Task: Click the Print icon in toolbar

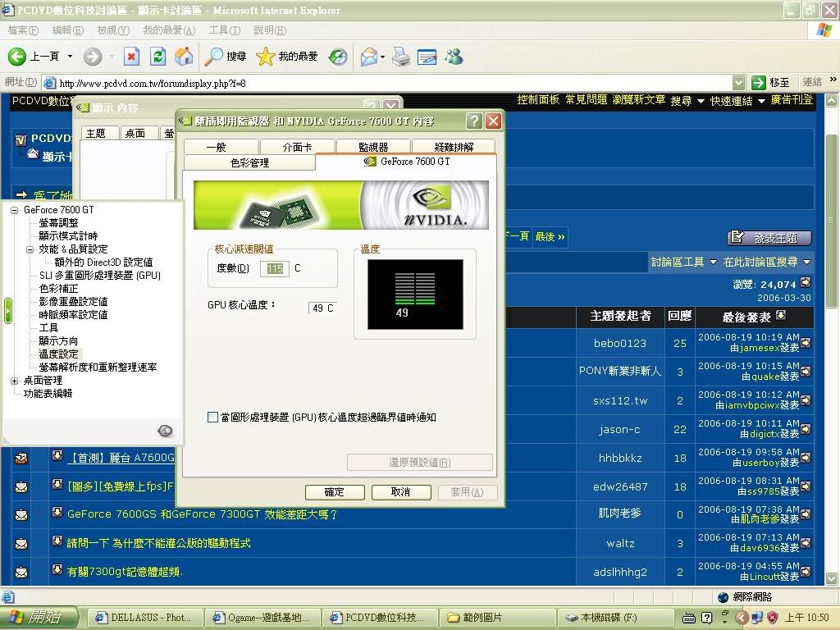Action: (x=400, y=57)
